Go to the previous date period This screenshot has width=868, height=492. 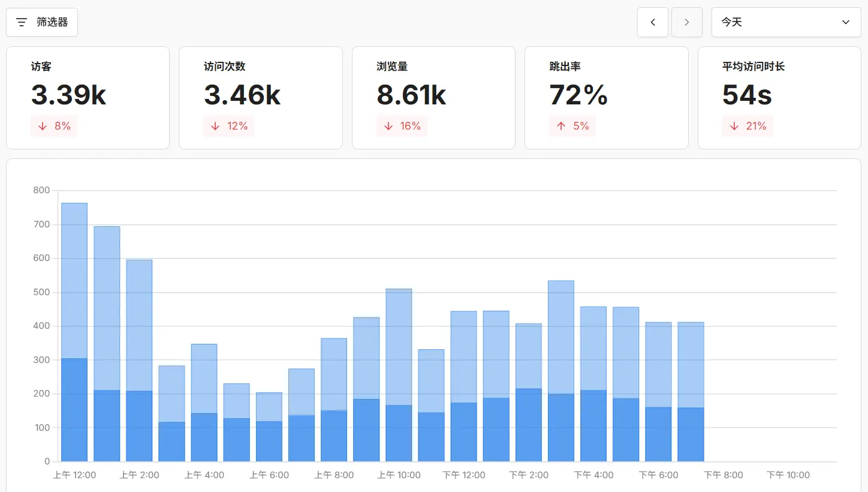(653, 22)
